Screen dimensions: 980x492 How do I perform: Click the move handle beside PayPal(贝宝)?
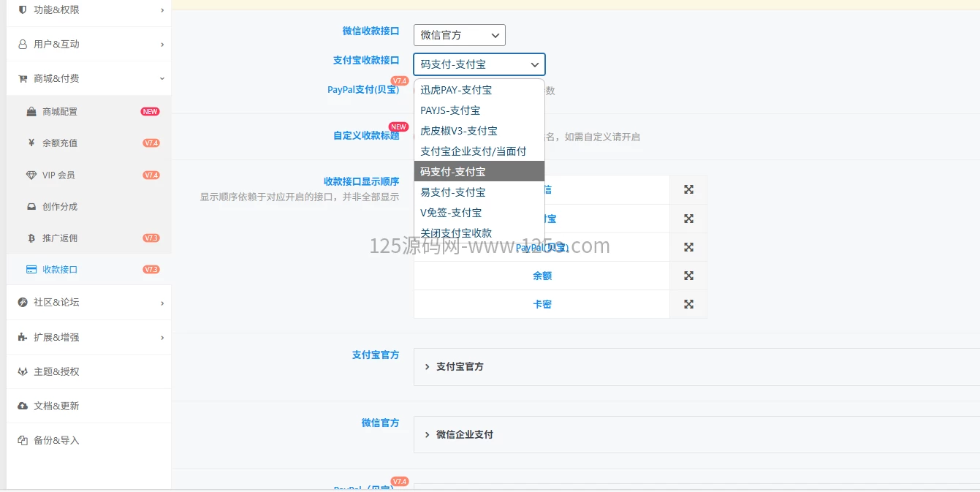688,246
